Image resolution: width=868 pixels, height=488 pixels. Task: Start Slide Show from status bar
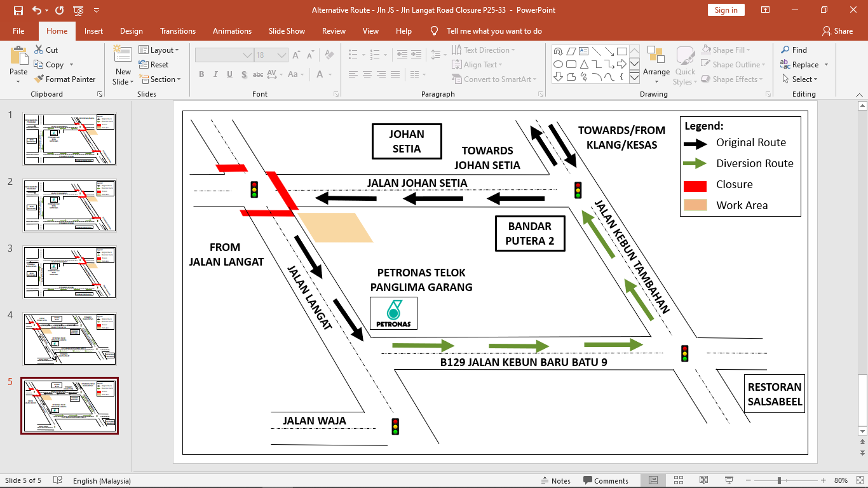(x=728, y=480)
